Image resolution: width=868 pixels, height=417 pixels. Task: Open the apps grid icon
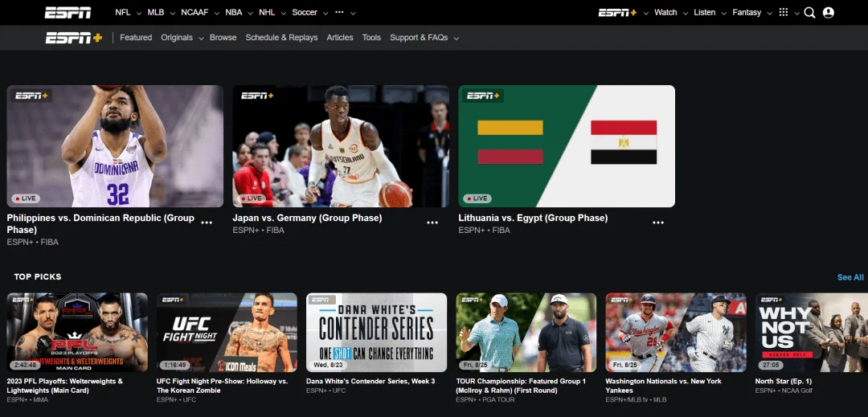[x=784, y=12]
